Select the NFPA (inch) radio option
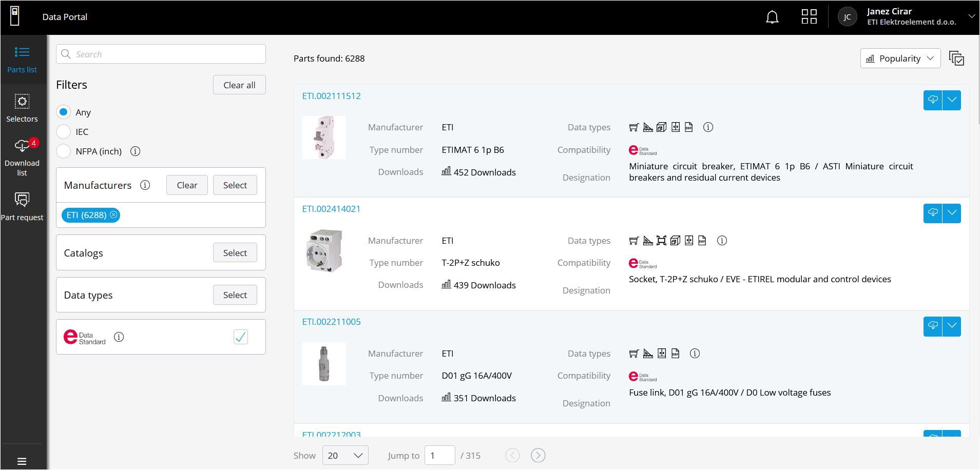The width and height of the screenshot is (980, 470). (x=64, y=151)
